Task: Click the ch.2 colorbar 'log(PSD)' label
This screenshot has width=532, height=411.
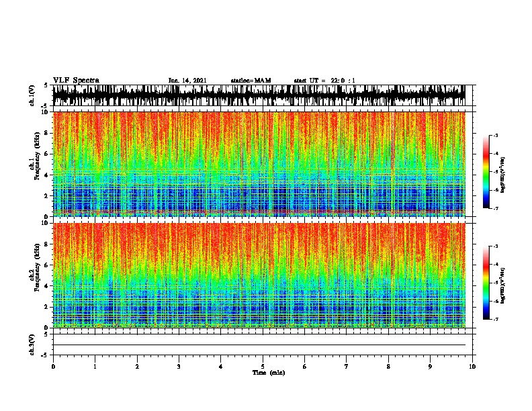Action: [502, 285]
